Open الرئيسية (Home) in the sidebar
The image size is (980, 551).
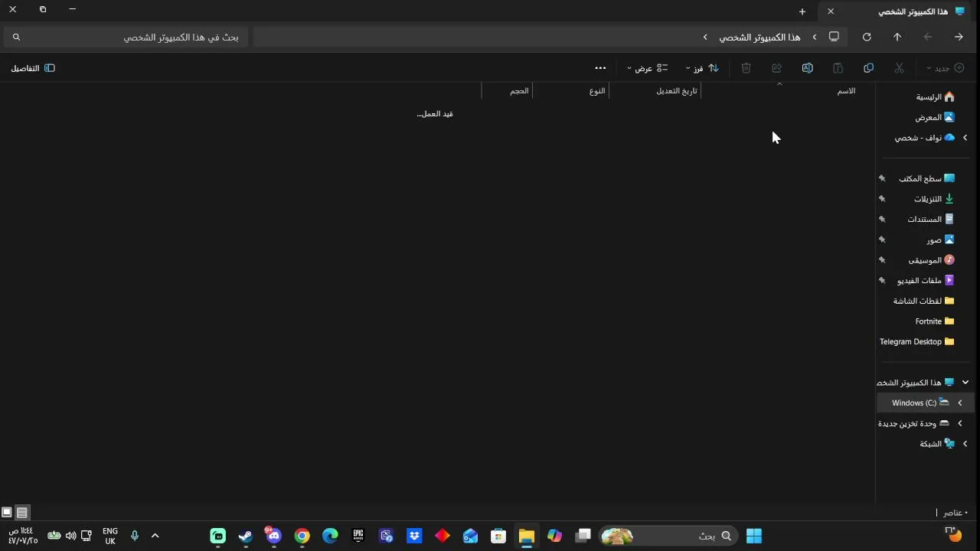pos(936,96)
